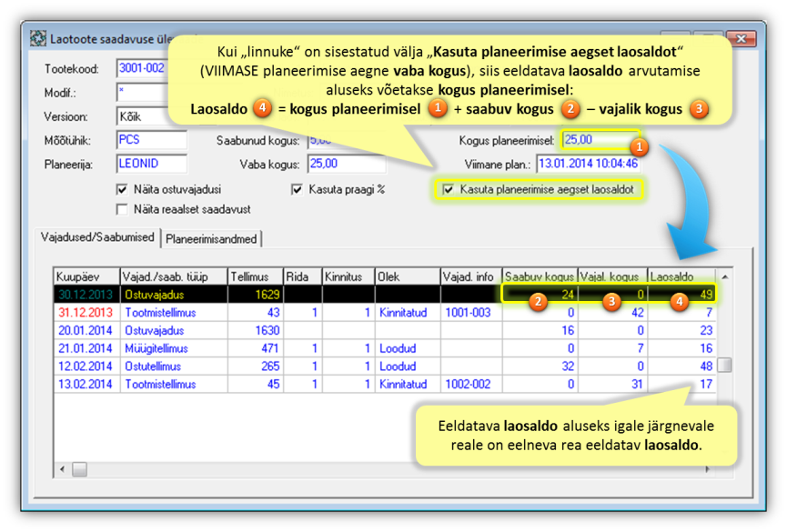Click the Olek column header
Viewport: 787px width, 532px height.
click(408, 276)
